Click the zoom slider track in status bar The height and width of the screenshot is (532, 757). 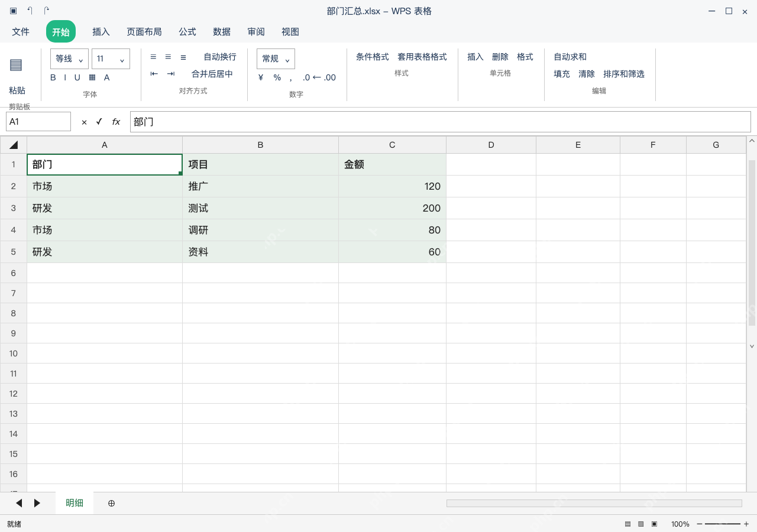(723, 524)
